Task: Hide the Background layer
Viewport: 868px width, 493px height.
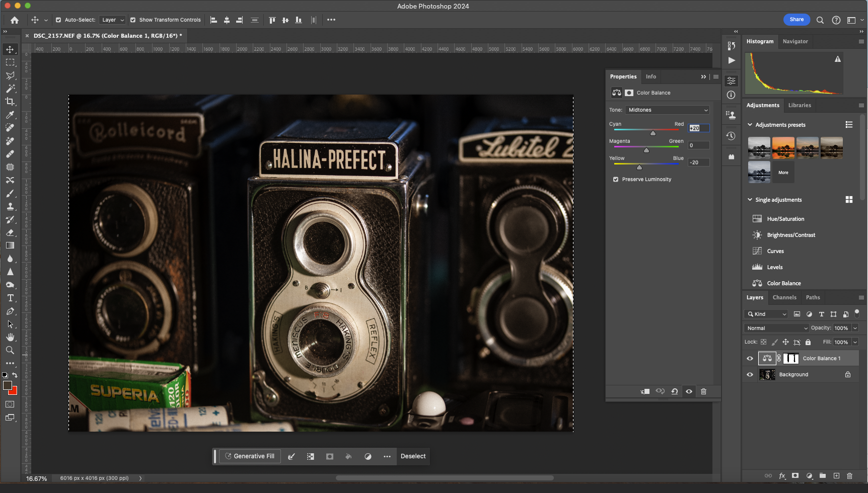Action: tap(750, 374)
